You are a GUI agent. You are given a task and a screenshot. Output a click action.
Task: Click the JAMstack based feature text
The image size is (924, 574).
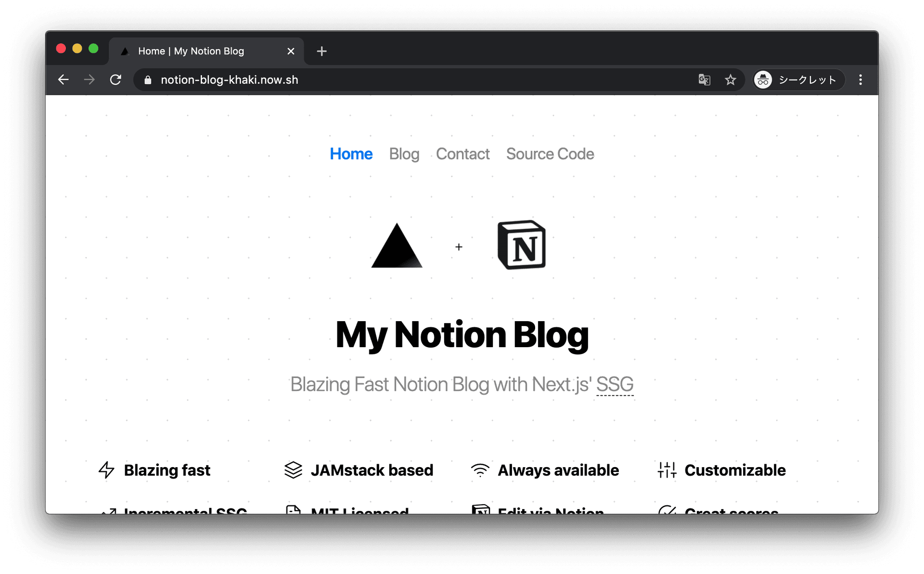[372, 470]
